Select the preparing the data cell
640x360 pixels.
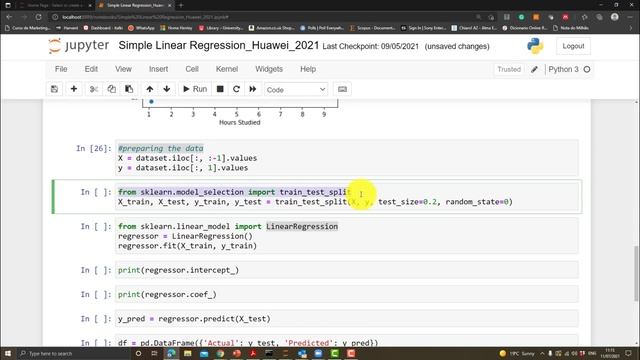(x=347, y=158)
